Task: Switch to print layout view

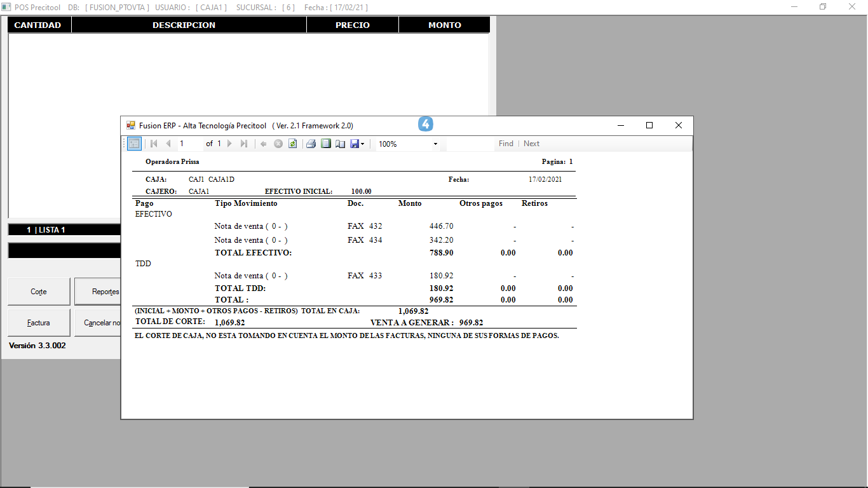Action: tap(326, 144)
